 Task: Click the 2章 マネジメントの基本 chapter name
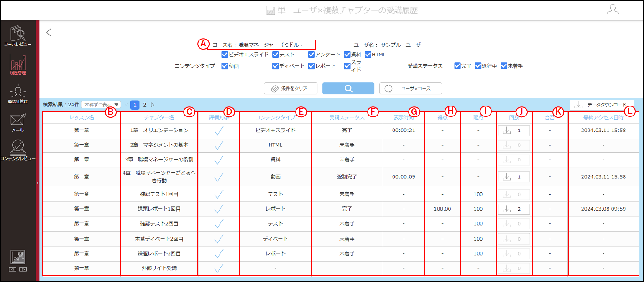coord(159,145)
